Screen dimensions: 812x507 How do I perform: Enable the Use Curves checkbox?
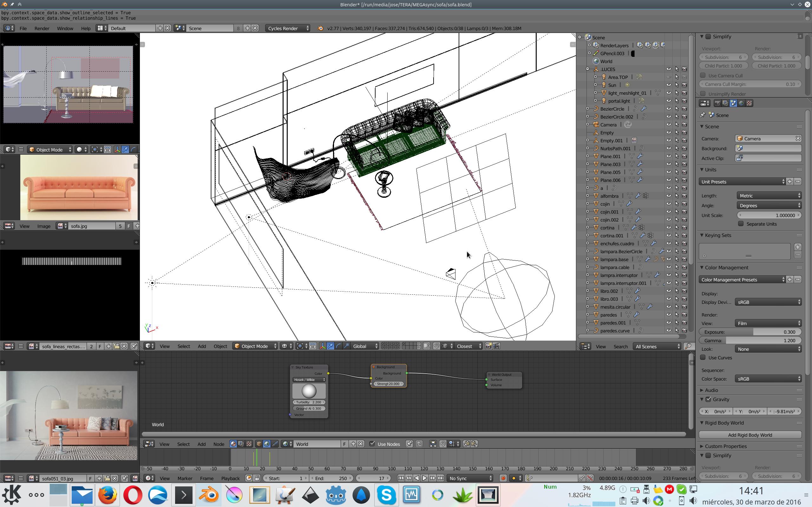[x=703, y=357]
